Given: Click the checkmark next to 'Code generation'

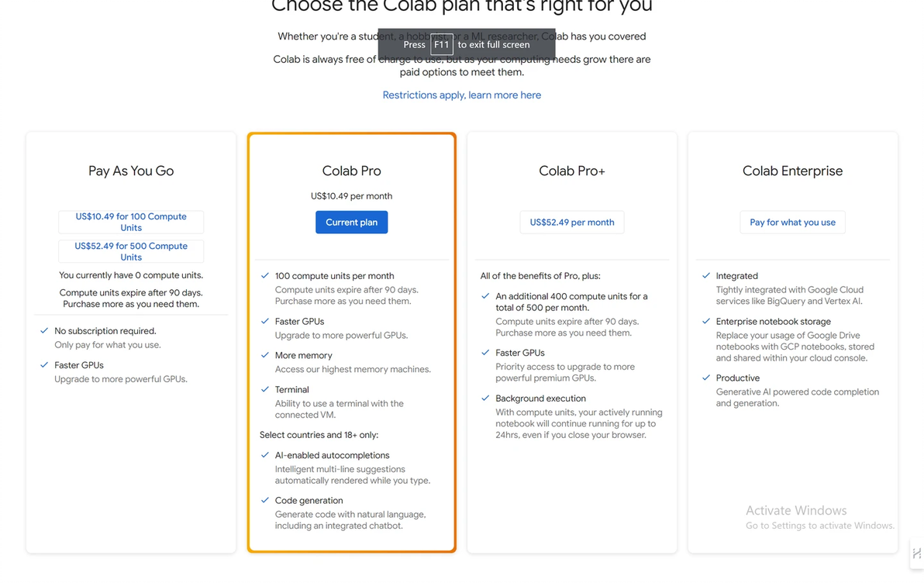Looking at the screenshot, I should (265, 500).
